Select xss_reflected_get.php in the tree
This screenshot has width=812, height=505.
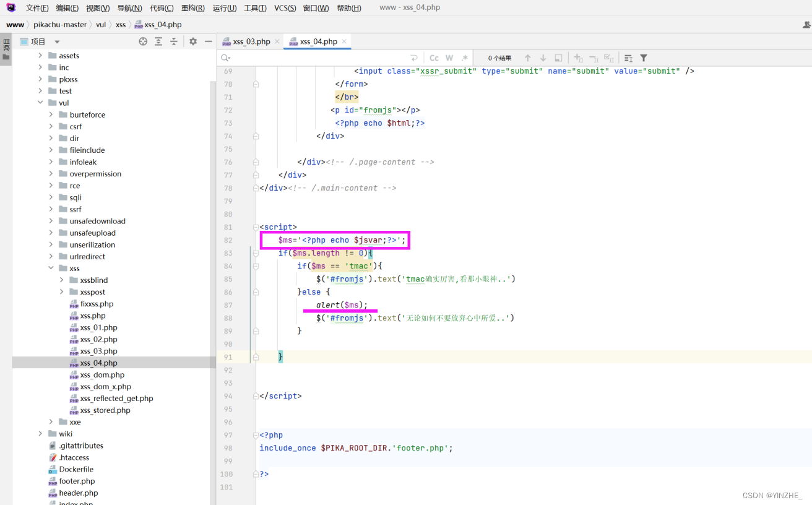(x=116, y=399)
